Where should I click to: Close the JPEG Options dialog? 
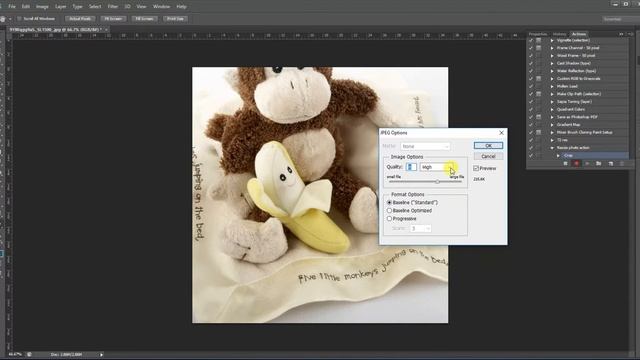(502, 133)
